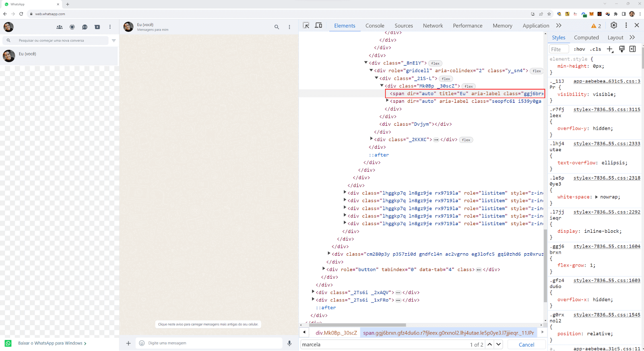Viewport: 644px width, 351px height.
Task: Toggle the :hov element state panel
Action: pos(579,49)
